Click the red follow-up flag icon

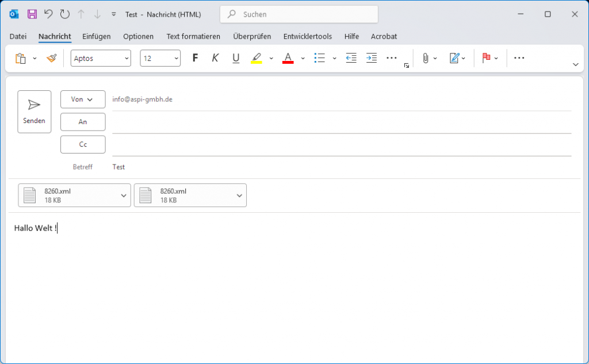pyautogui.click(x=486, y=58)
